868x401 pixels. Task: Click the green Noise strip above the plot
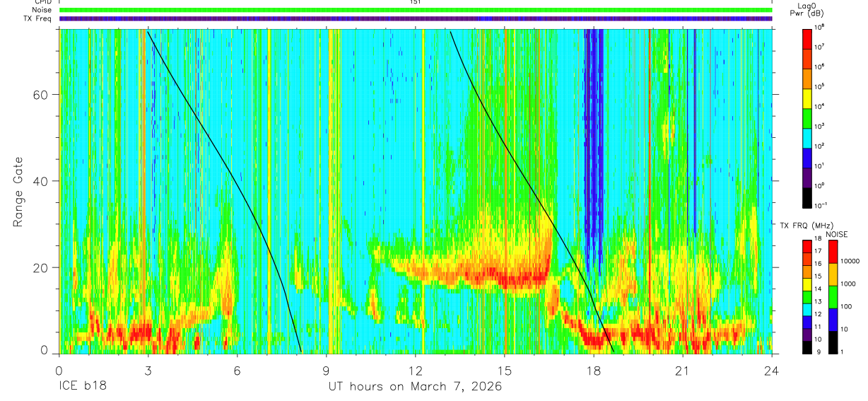[x=415, y=10]
